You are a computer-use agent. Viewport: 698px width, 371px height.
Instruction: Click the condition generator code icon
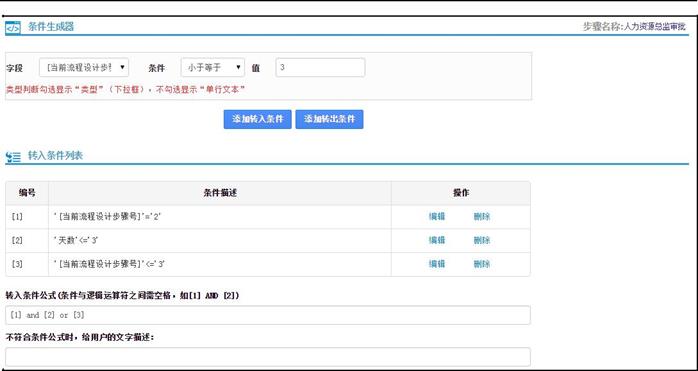click(13, 28)
